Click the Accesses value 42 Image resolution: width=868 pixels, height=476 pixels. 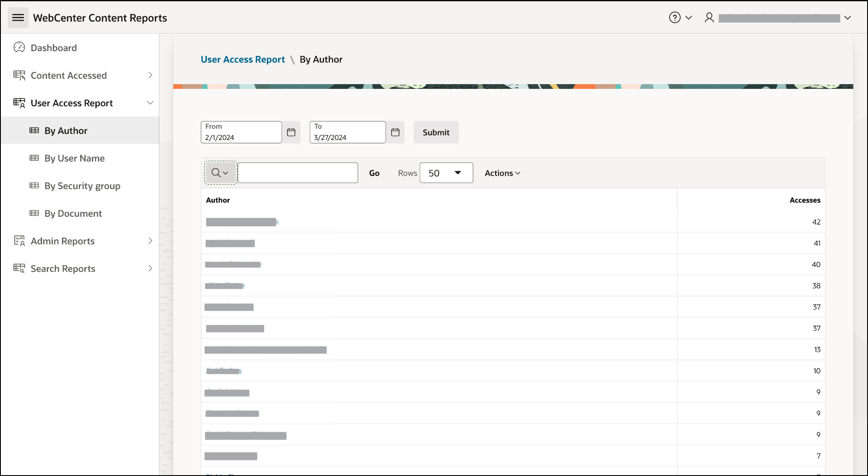(x=816, y=222)
